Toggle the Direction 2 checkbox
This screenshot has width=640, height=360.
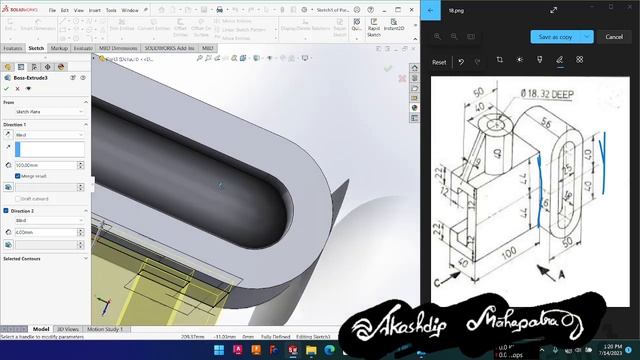(x=6, y=211)
